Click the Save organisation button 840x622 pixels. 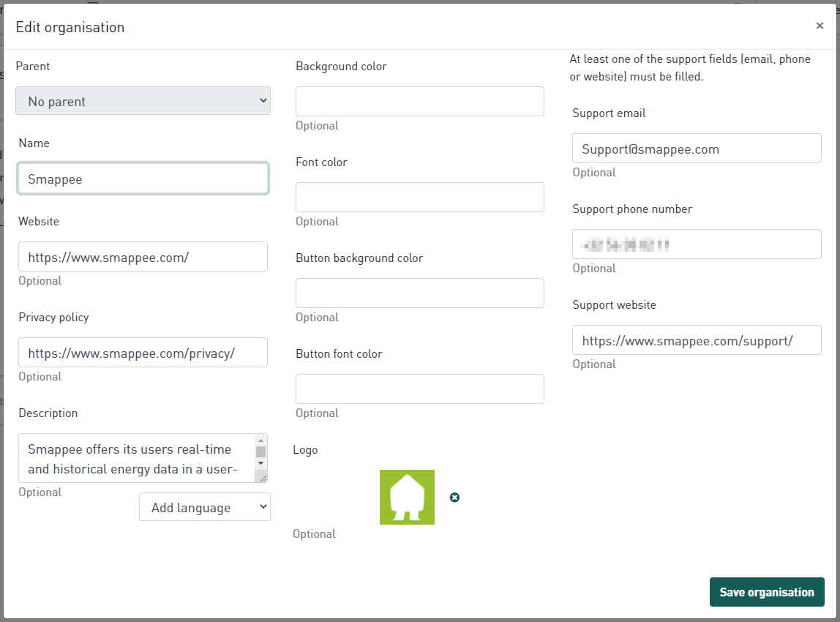pos(767,591)
